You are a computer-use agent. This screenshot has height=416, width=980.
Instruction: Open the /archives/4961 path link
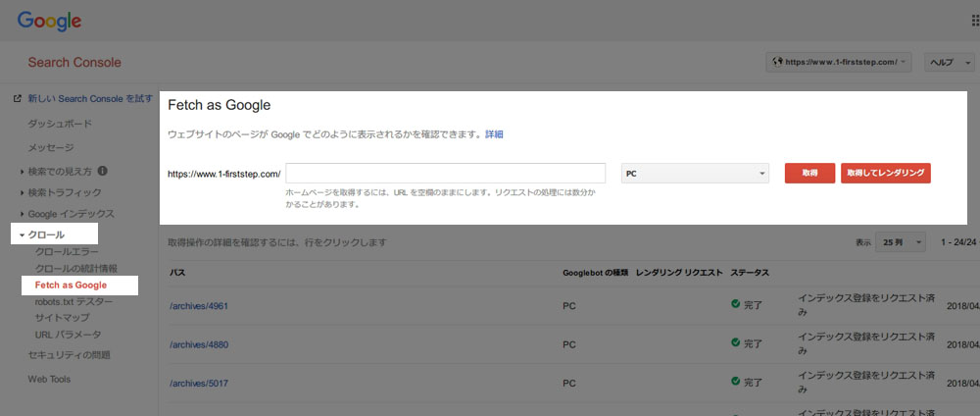click(199, 306)
